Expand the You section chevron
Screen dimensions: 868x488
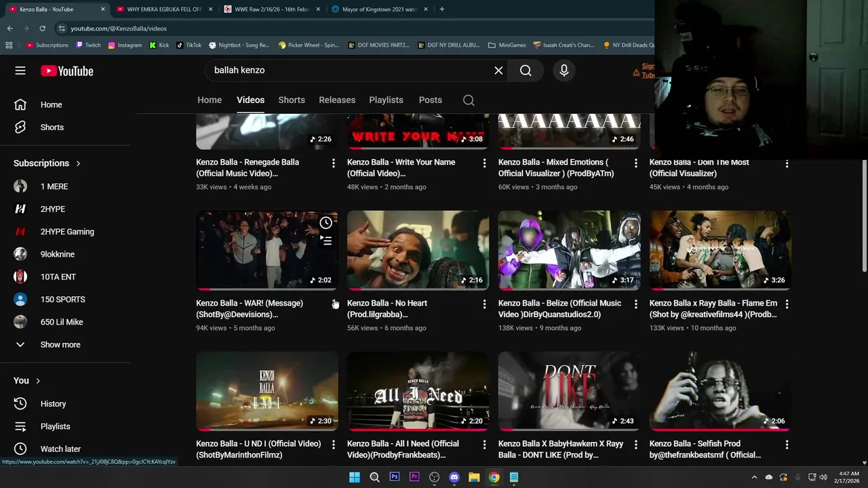pos(38,381)
